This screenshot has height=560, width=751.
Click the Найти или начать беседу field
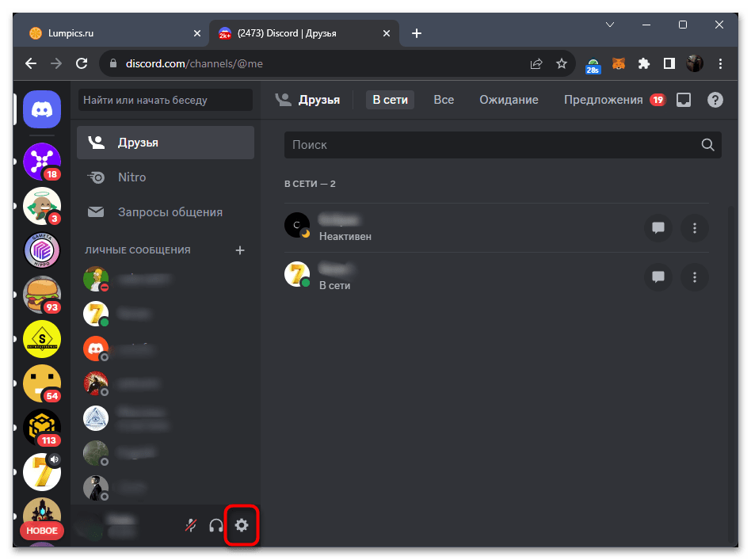[165, 100]
